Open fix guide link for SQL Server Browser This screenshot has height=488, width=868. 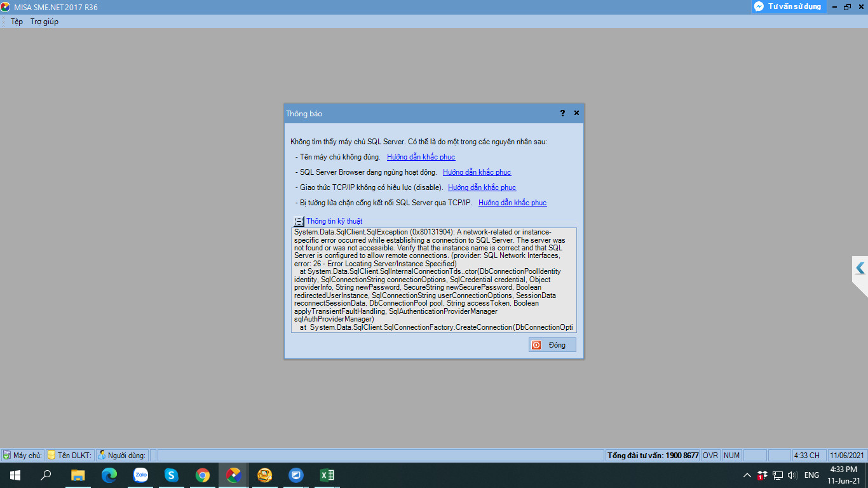click(477, 172)
